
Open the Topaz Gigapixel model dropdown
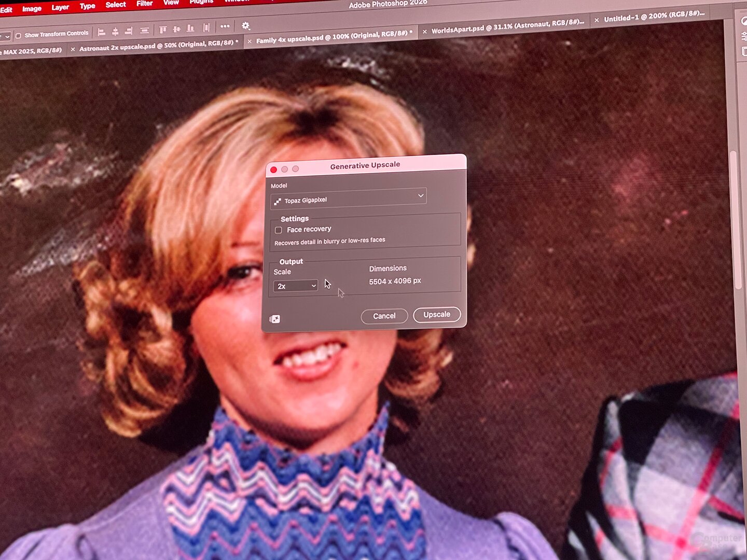point(348,199)
